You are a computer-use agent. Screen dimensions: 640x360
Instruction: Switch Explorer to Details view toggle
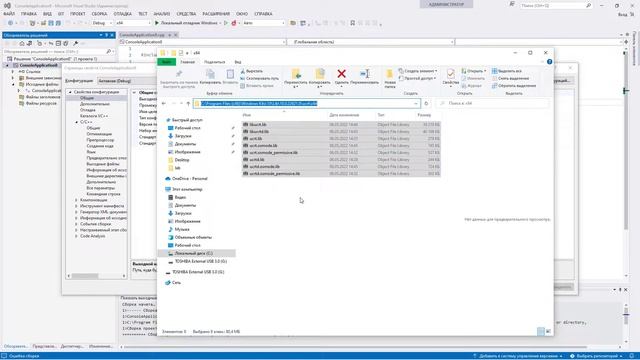pos(540,331)
